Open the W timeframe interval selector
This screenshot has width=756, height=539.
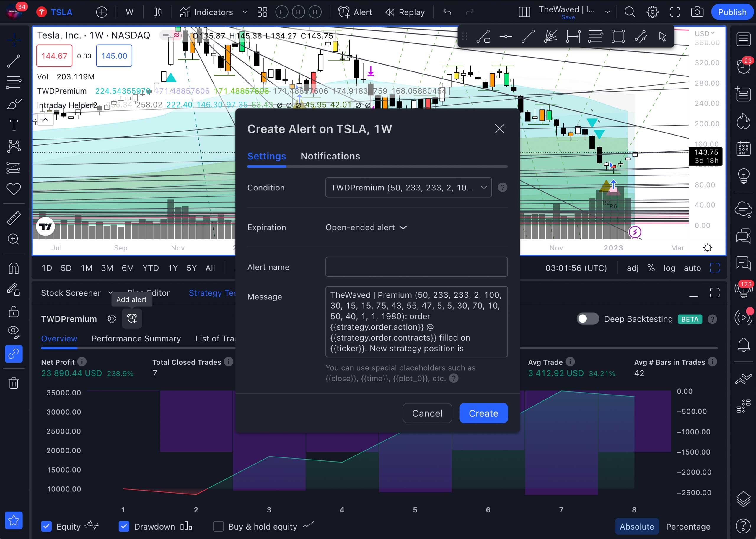tap(129, 12)
